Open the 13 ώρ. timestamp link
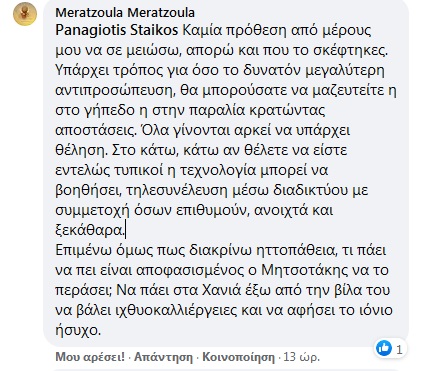This screenshot has height=371, width=431. [x=301, y=357]
